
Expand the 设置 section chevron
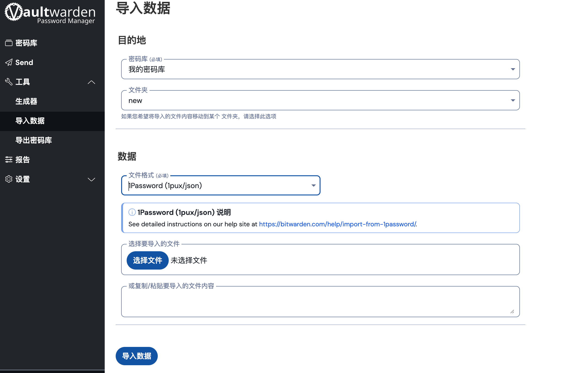pos(91,180)
